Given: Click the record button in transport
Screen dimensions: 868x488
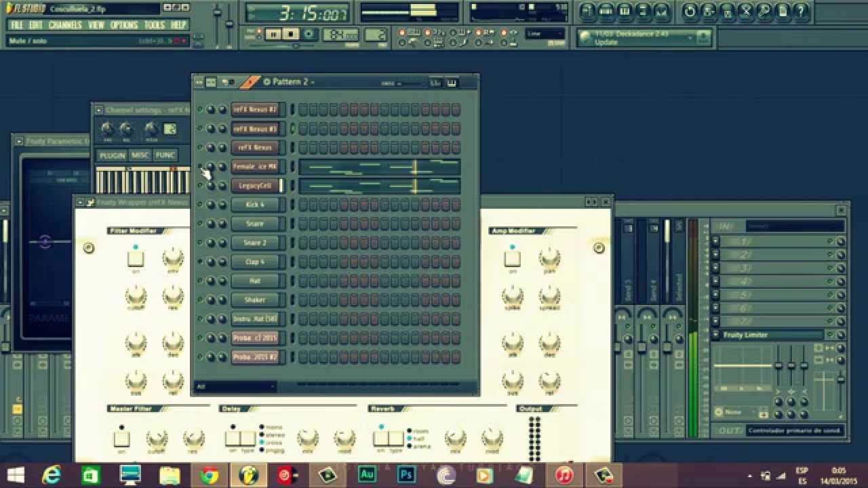Looking at the screenshot, I should click(x=309, y=34).
